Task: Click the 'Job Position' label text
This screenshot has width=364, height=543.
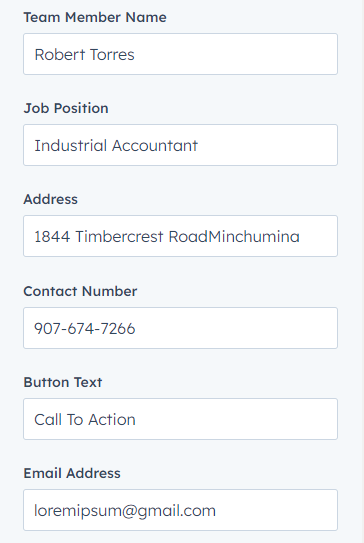Action: pyautogui.click(x=66, y=108)
